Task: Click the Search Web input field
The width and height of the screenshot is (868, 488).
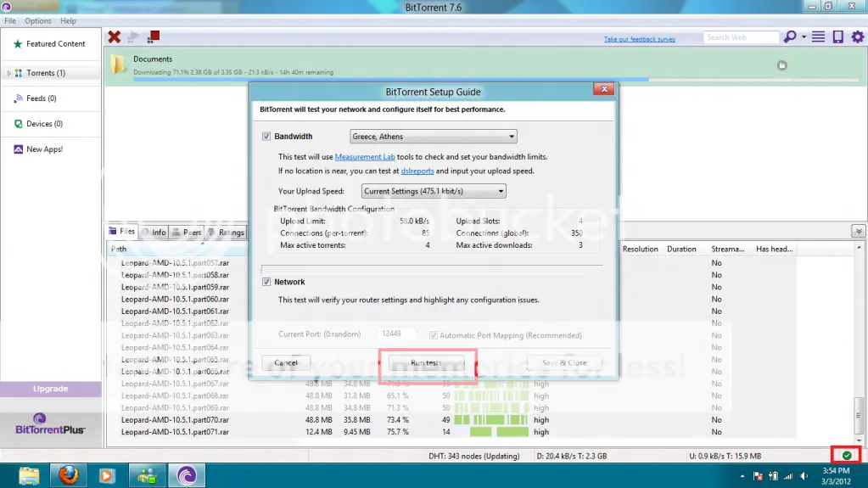Action: click(x=741, y=37)
